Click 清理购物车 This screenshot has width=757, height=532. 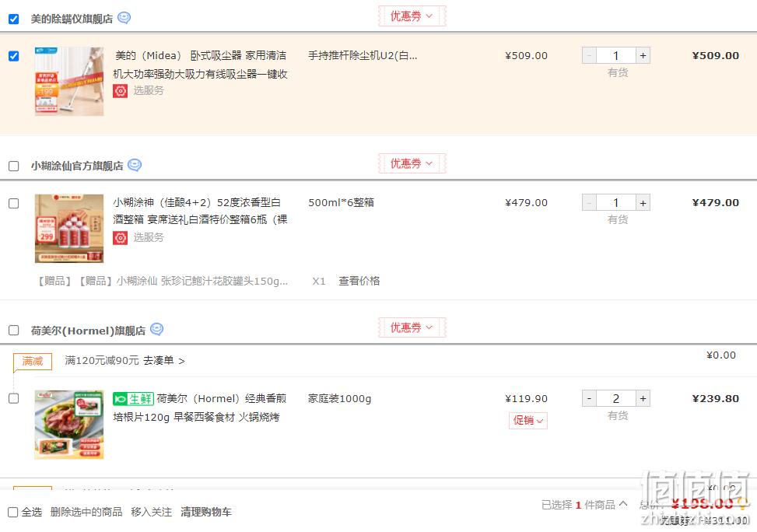(206, 512)
